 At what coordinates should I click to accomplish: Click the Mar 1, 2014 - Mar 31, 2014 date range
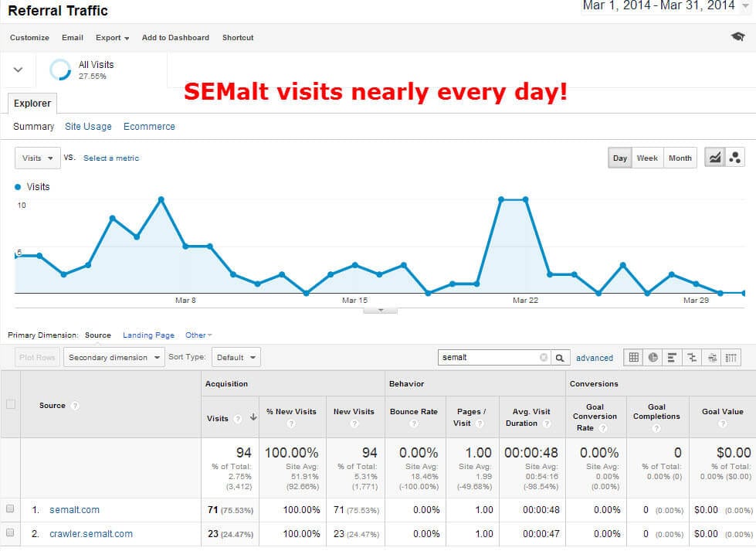pos(659,5)
